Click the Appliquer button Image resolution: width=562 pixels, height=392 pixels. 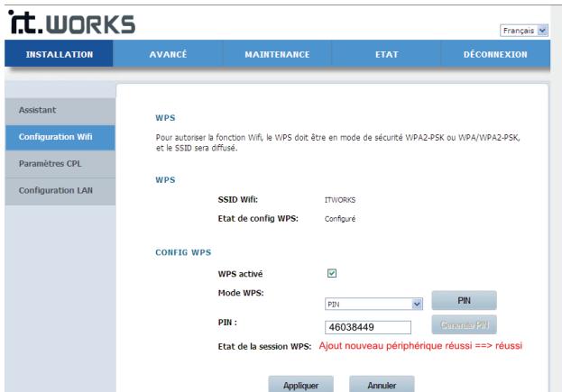(300, 385)
